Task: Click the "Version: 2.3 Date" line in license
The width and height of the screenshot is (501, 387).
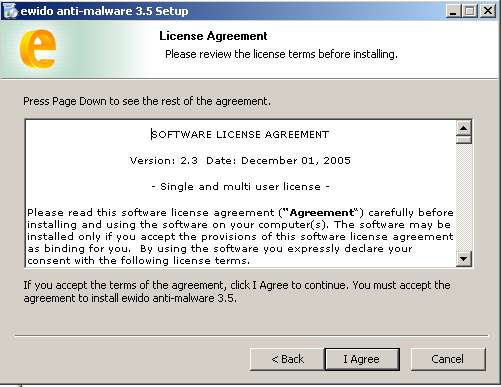Action: 240,160
